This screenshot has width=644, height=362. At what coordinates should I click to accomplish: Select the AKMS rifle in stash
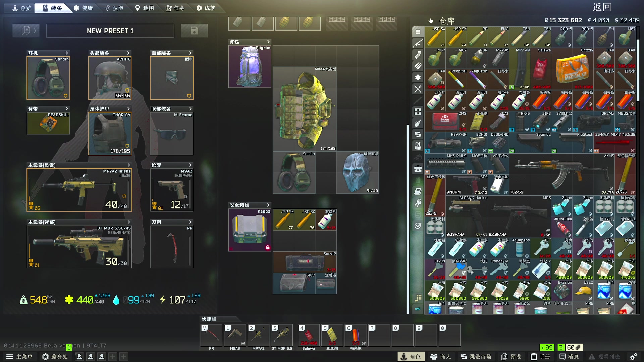[x=562, y=174]
